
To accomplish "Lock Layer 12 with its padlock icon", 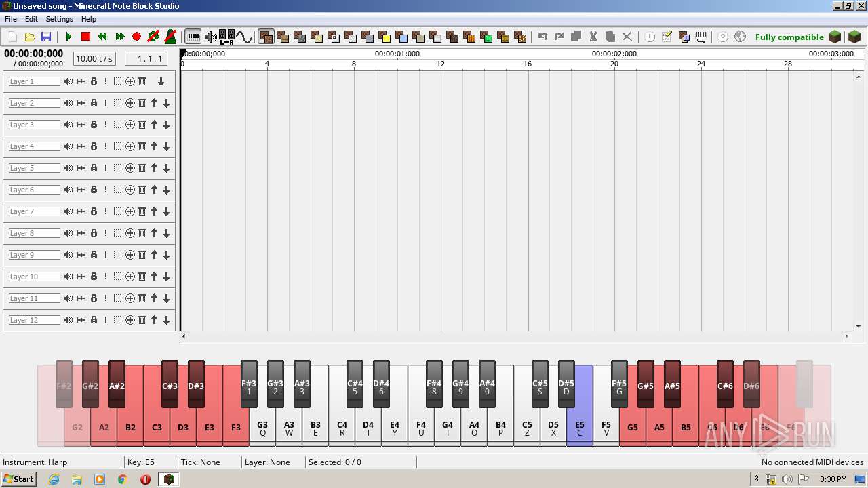I will [94, 320].
